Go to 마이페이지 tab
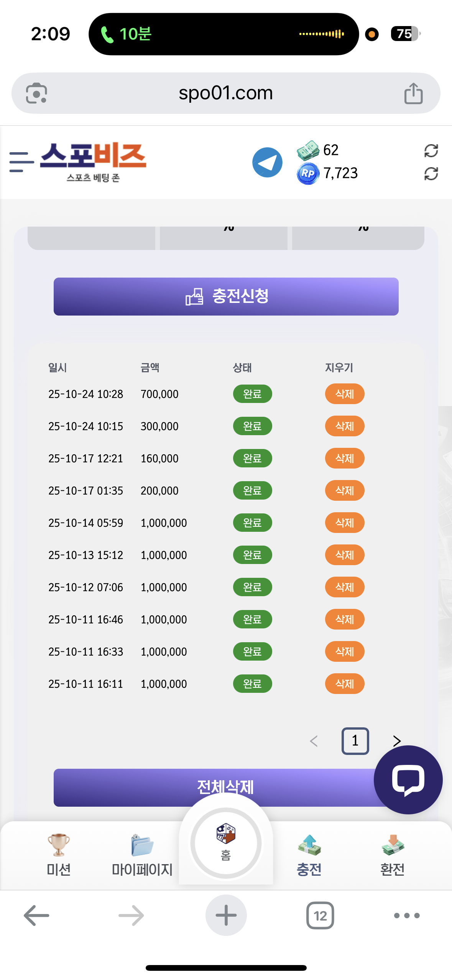 pos(142,853)
